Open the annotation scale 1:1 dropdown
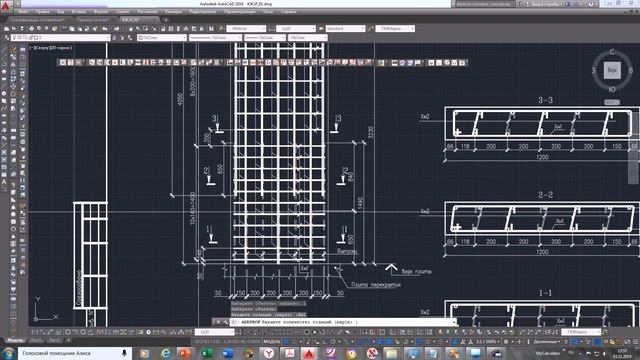The image size is (640, 360). point(488,342)
